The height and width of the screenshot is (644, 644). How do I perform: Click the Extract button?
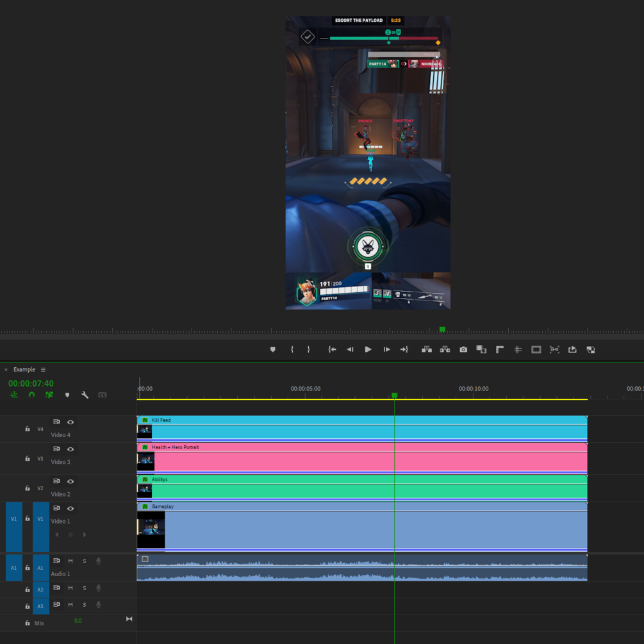point(445,349)
